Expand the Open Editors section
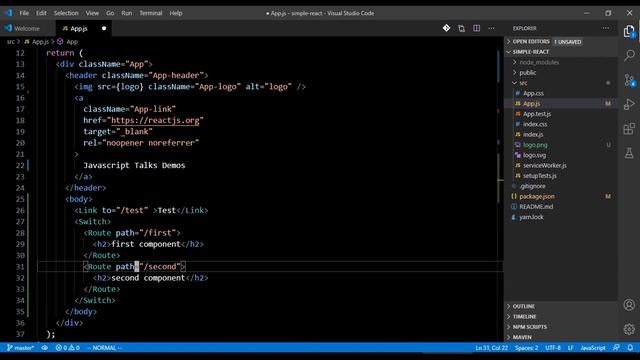 [x=531, y=42]
